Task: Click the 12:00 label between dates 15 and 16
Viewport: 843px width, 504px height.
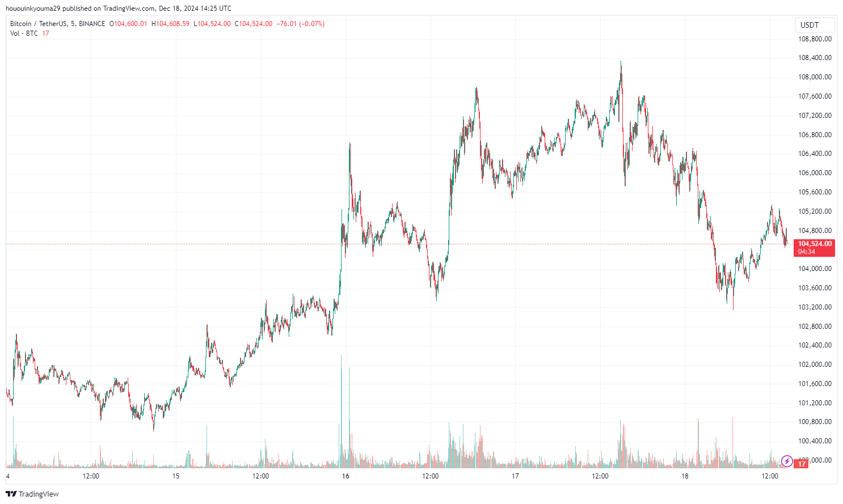Action: coord(260,476)
